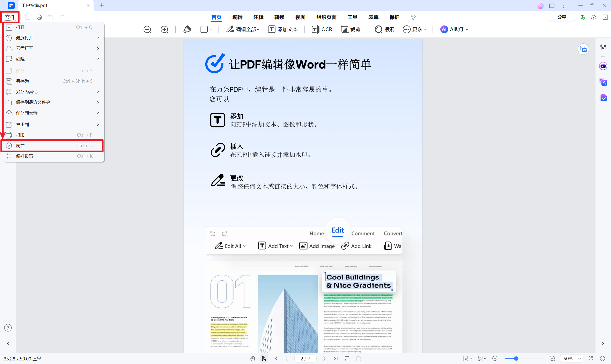Viewport: 611px width, 364px height.
Task: Toggle the hand pan tool
Action: point(253,358)
